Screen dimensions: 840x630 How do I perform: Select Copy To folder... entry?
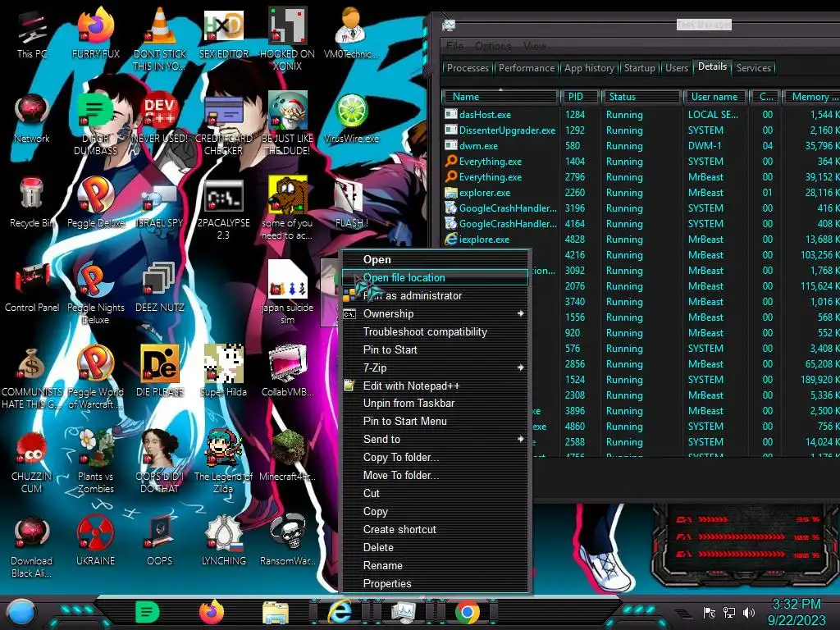point(435,457)
